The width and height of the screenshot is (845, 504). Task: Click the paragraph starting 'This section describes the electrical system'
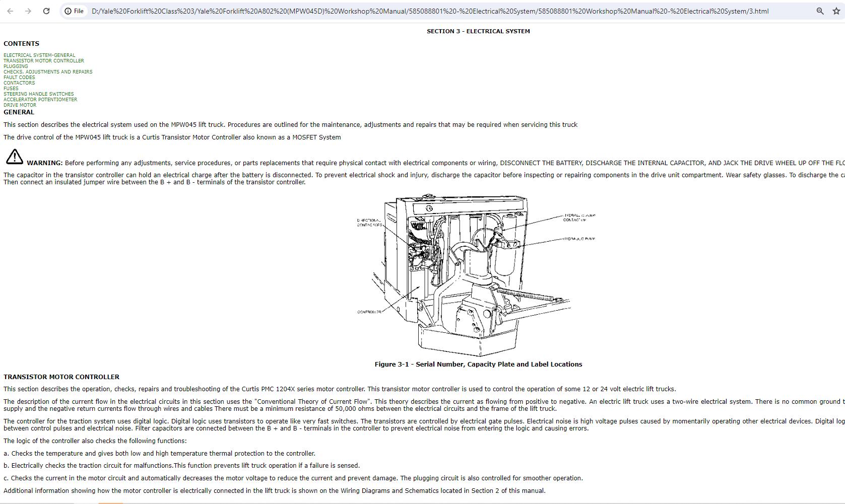pyautogui.click(x=290, y=125)
